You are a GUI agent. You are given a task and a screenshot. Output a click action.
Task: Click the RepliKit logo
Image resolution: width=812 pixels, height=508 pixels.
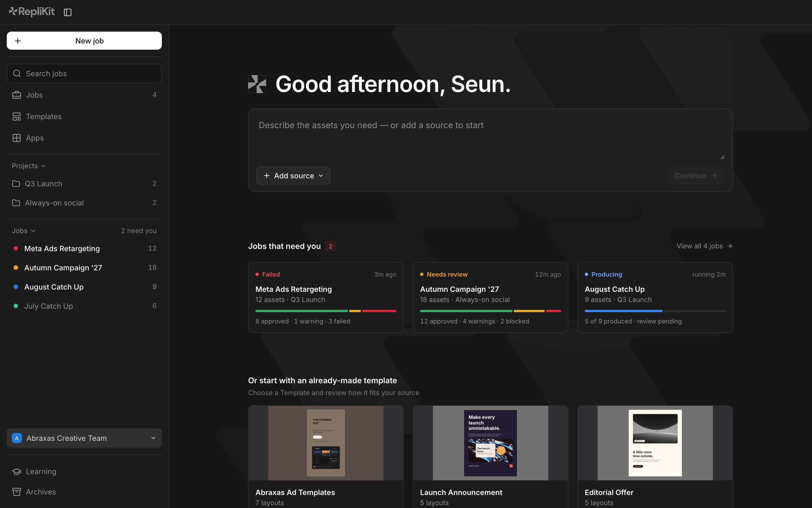tap(32, 12)
